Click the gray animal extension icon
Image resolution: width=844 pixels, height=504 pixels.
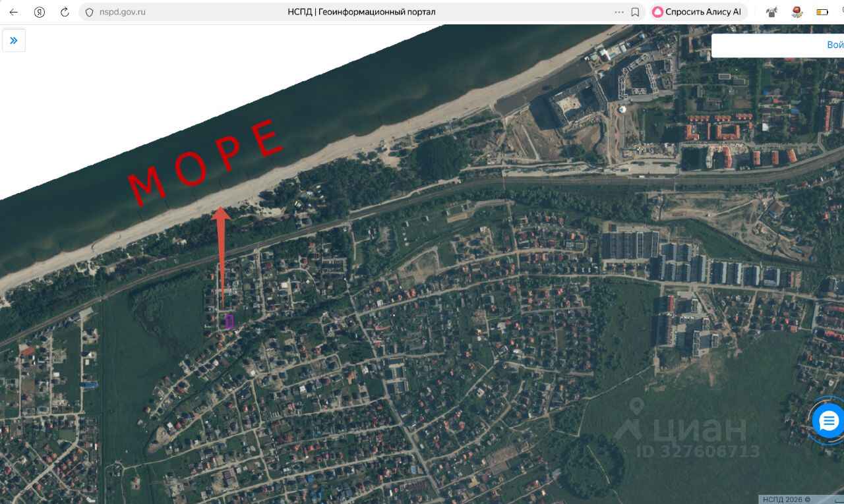(x=771, y=12)
